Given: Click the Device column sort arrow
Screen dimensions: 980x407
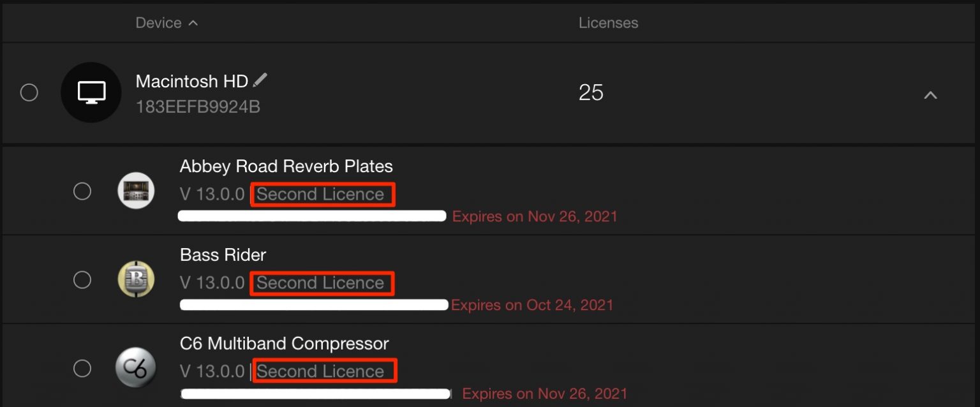Looking at the screenshot, I should (x=193, y=23).
